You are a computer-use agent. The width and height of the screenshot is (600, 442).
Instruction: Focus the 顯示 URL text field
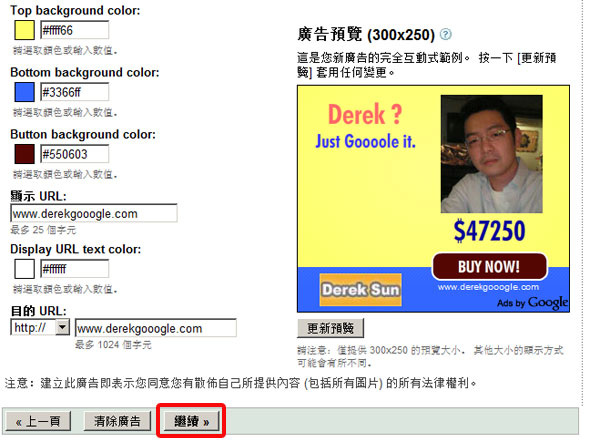coord(94,213)
